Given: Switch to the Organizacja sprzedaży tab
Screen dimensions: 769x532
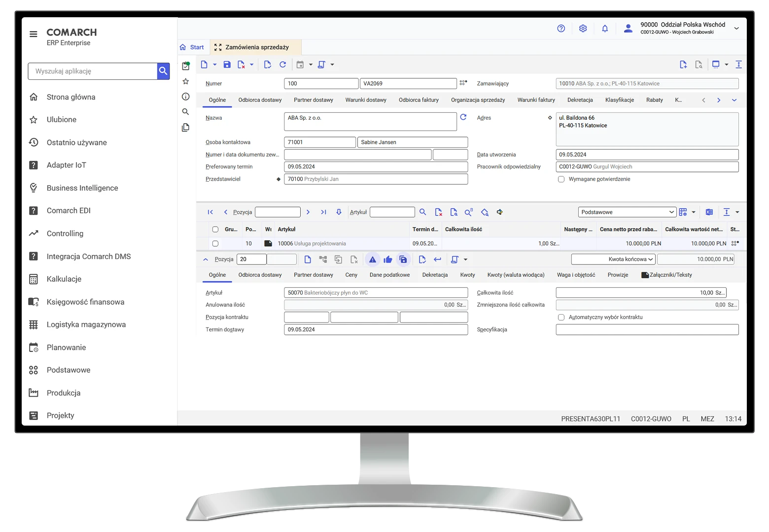Looking at the screenshot, I should coord(478,100).
